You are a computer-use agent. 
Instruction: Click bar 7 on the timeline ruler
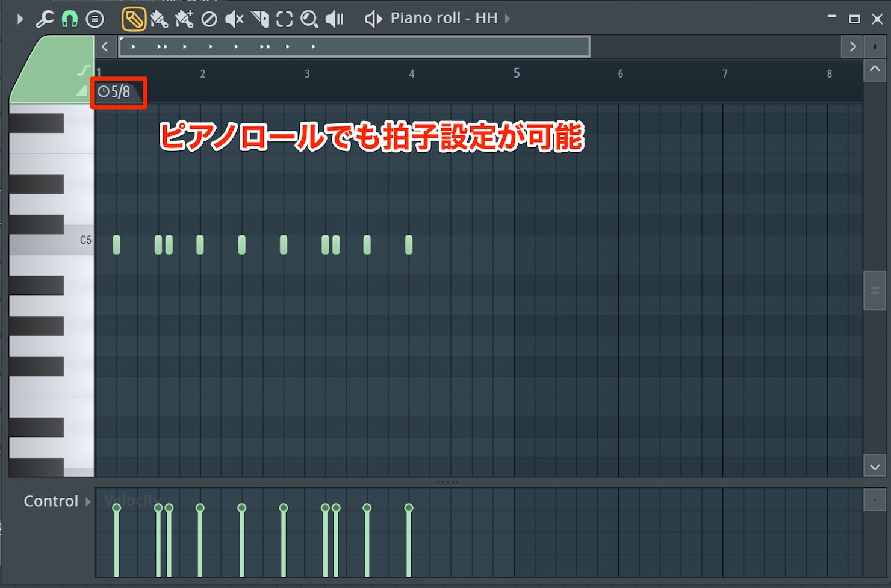725,74
